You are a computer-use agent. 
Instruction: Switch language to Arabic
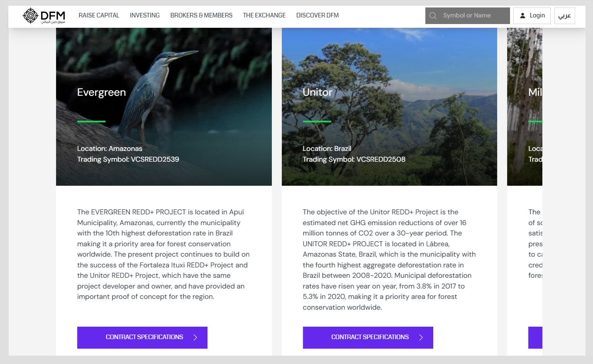pyautogui.click(x=564, y=16)
